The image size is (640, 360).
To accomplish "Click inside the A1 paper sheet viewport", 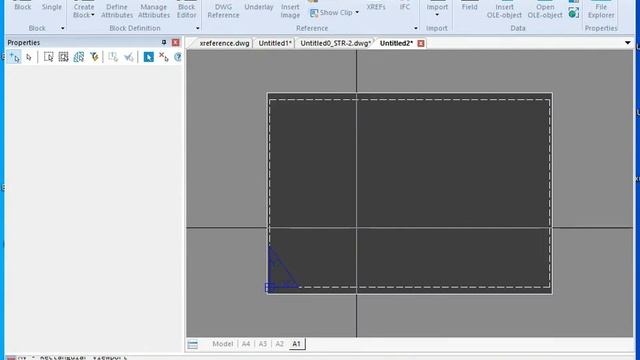I will pos(410,193).
